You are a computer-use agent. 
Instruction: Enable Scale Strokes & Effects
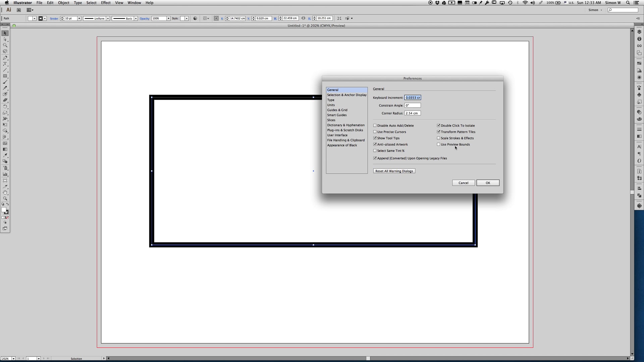coord(438,138)
